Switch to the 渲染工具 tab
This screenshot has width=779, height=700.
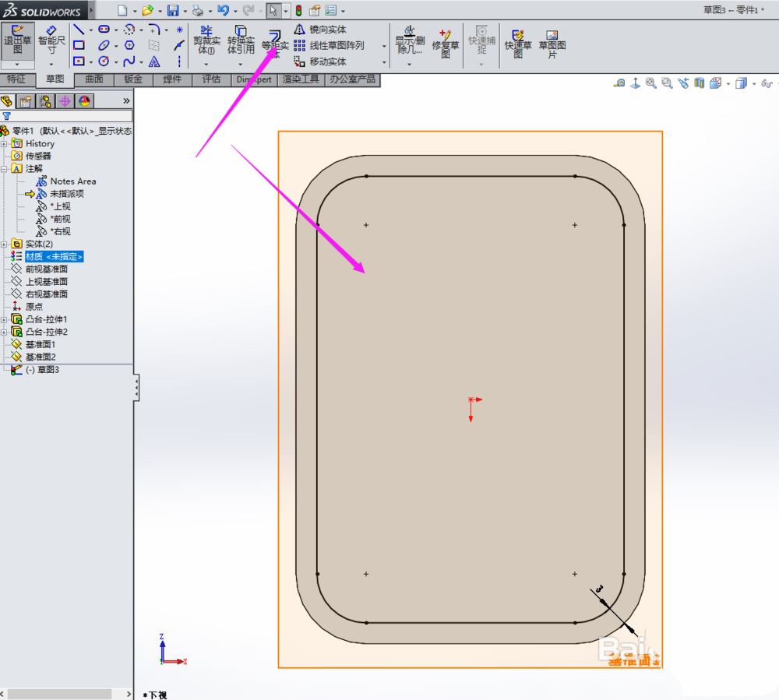[301, 79]
